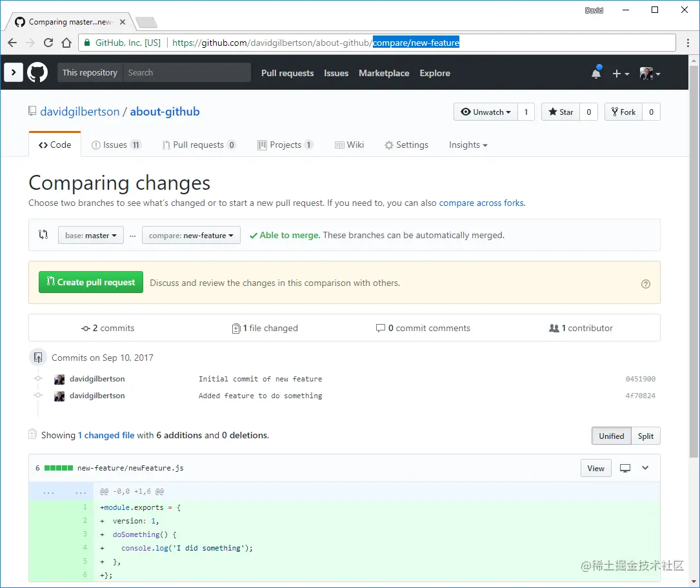
Task: Click 0 commit comments
Action: (x=423, y=328)
